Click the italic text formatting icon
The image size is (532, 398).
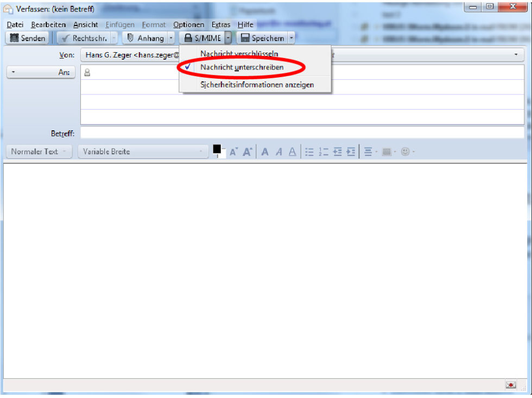coord(278,152)
